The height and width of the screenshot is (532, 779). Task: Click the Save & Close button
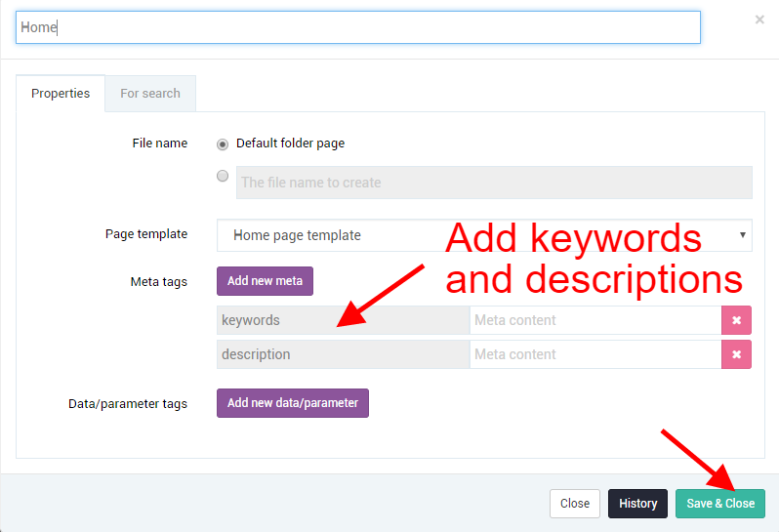pos(720,504)
